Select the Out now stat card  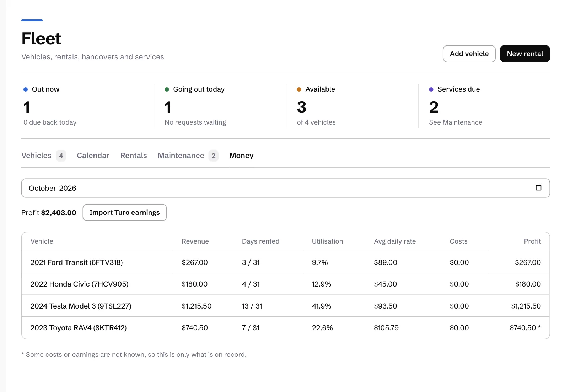click(x=87, y=106)
